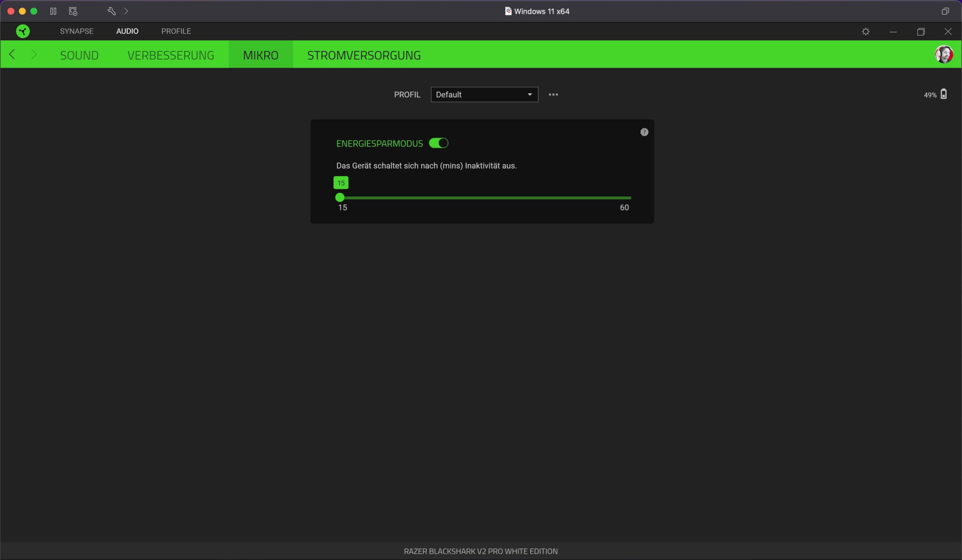This screenshot has height=560, width=962.
Task: Switch to the SOUND tab
Action: point(79,55)
